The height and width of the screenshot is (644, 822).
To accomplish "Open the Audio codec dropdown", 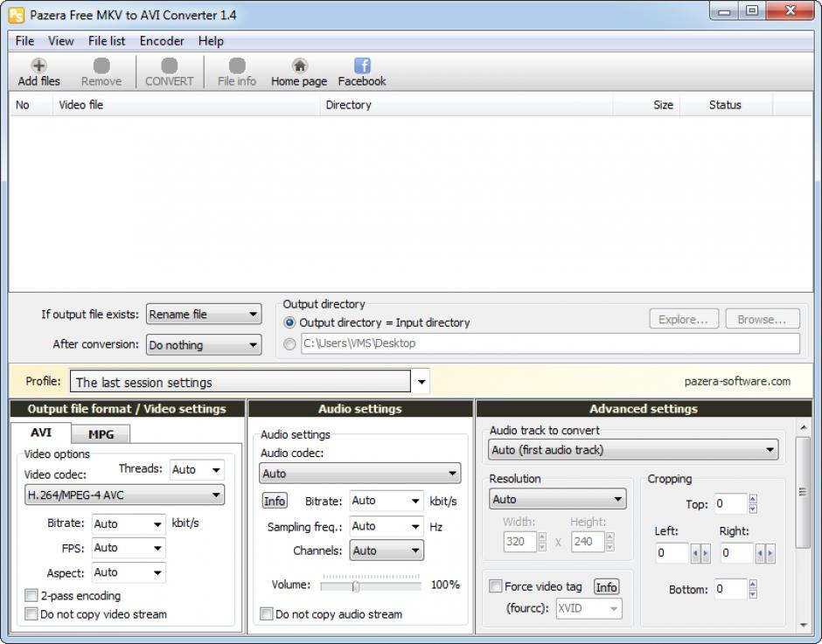I will (360, 474).
